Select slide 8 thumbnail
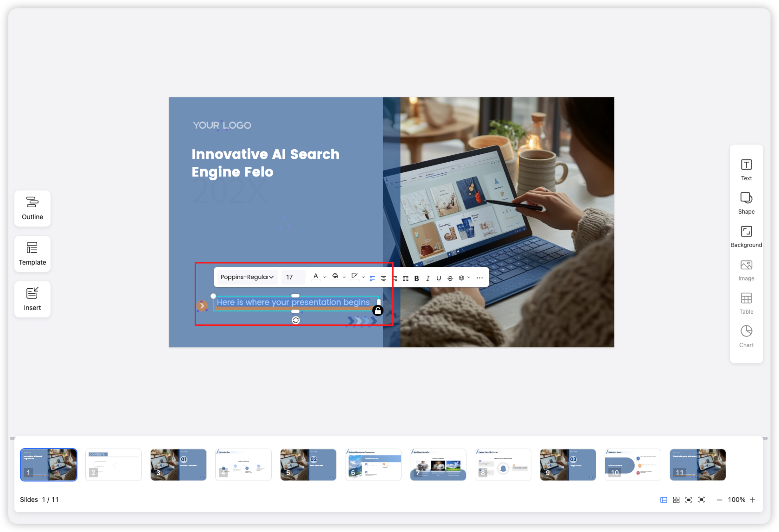Viewport: 779px width, 532px height. (503, 465)
